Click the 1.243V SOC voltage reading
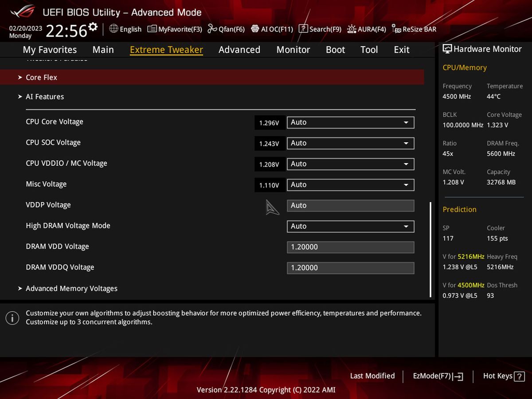532x399 pixels. point(269,144)
